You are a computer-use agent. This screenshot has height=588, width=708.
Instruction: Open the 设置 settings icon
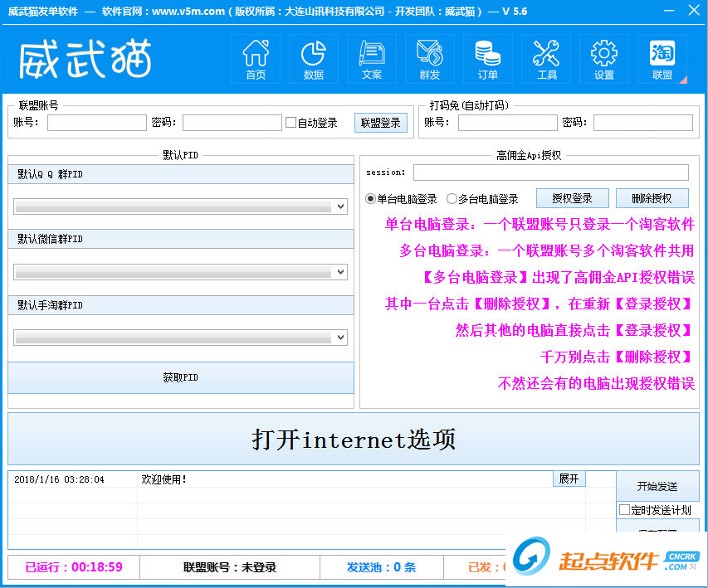point(603,58)
